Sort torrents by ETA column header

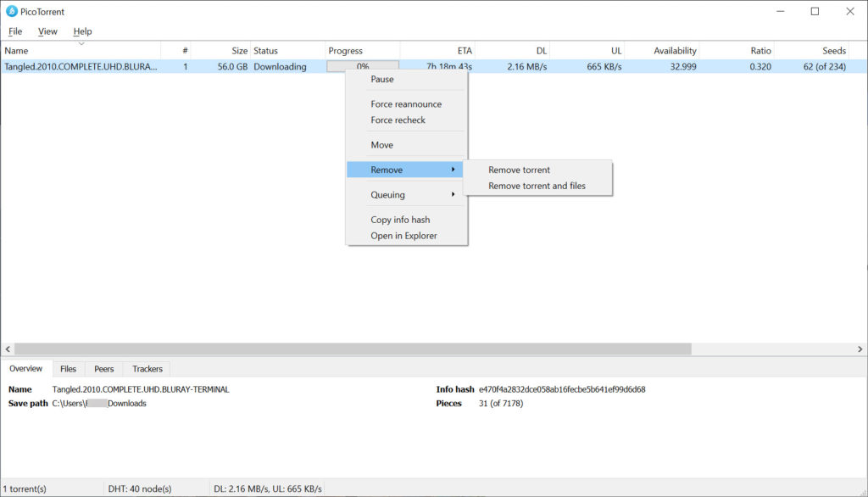click(437, 50)
